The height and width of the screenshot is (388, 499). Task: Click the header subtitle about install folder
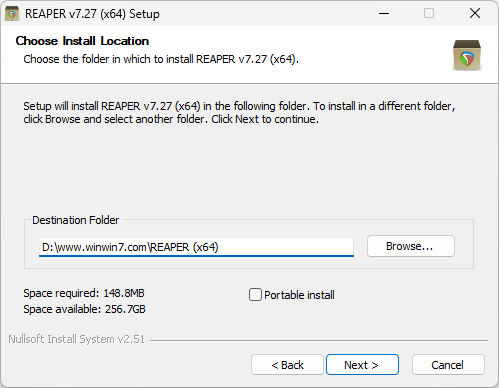pos(161,59)
